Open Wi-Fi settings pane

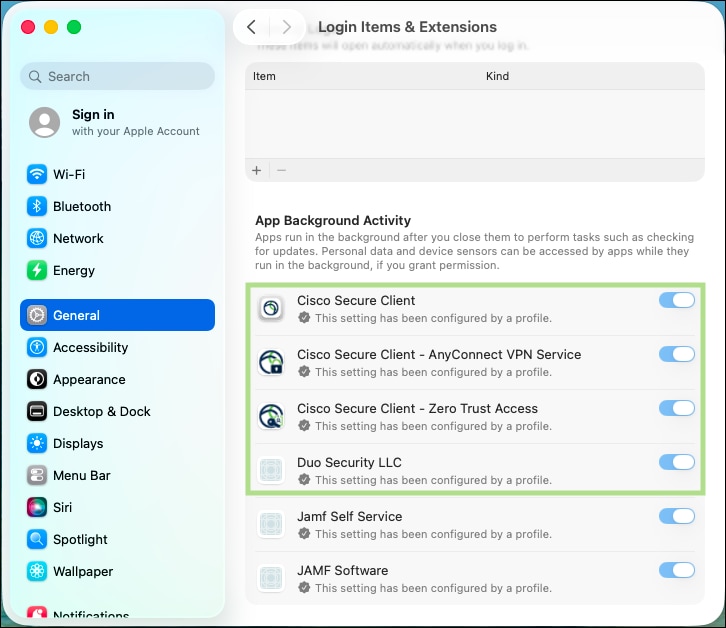117,175
